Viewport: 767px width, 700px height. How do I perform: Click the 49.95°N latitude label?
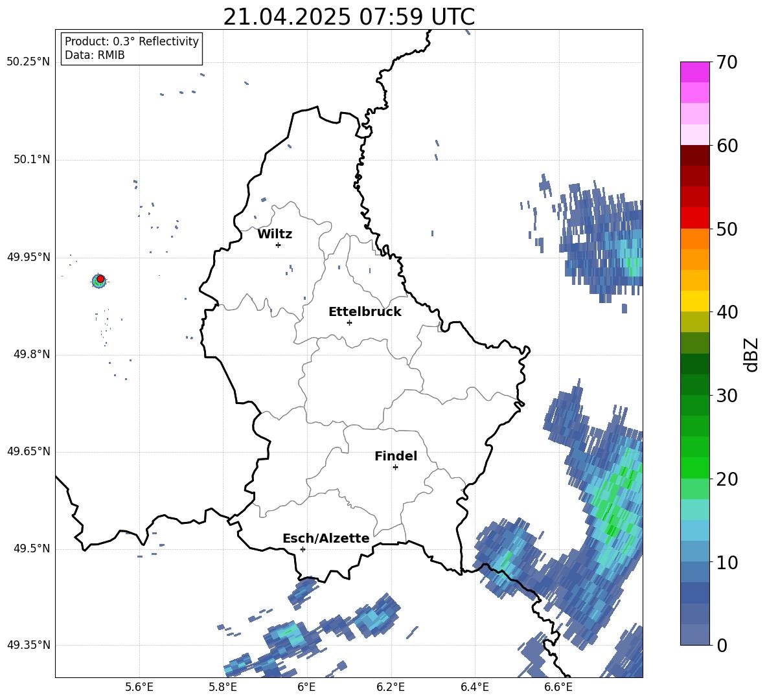[29, 257]
